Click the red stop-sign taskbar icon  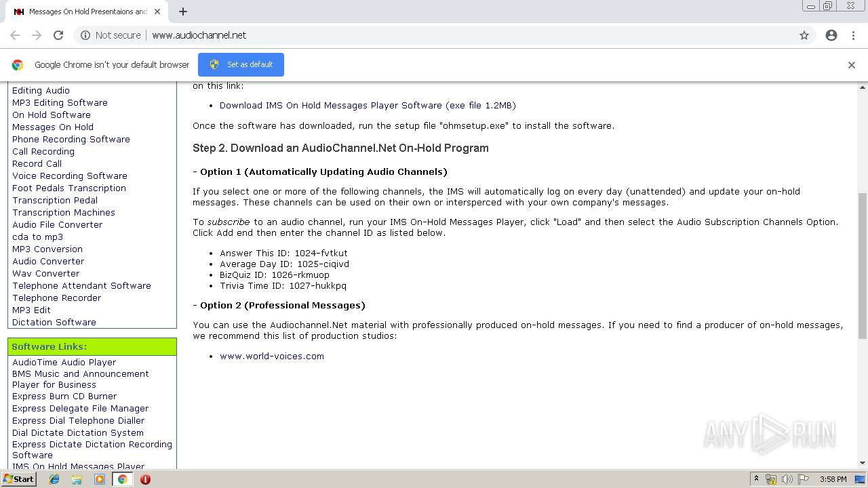tap(145, 479)
